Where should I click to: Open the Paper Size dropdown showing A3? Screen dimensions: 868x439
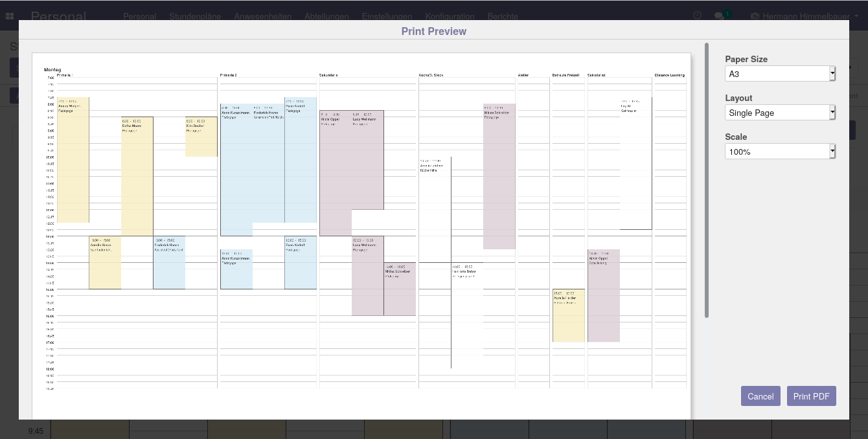pyautogui.click(x=780, y=74)
